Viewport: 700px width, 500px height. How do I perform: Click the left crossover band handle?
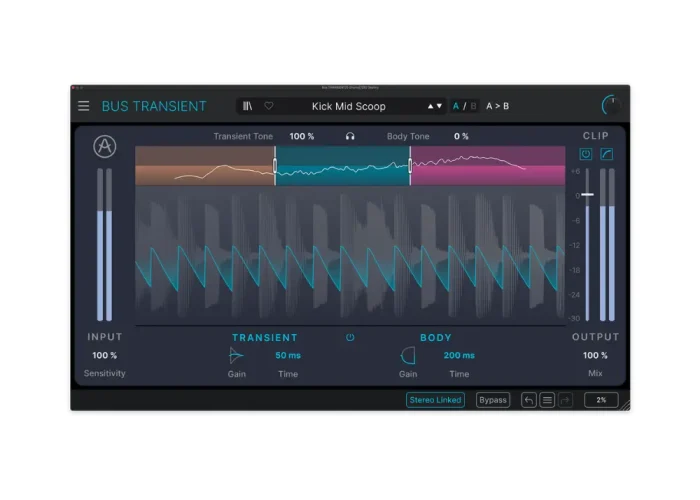[x=275, y=166]
